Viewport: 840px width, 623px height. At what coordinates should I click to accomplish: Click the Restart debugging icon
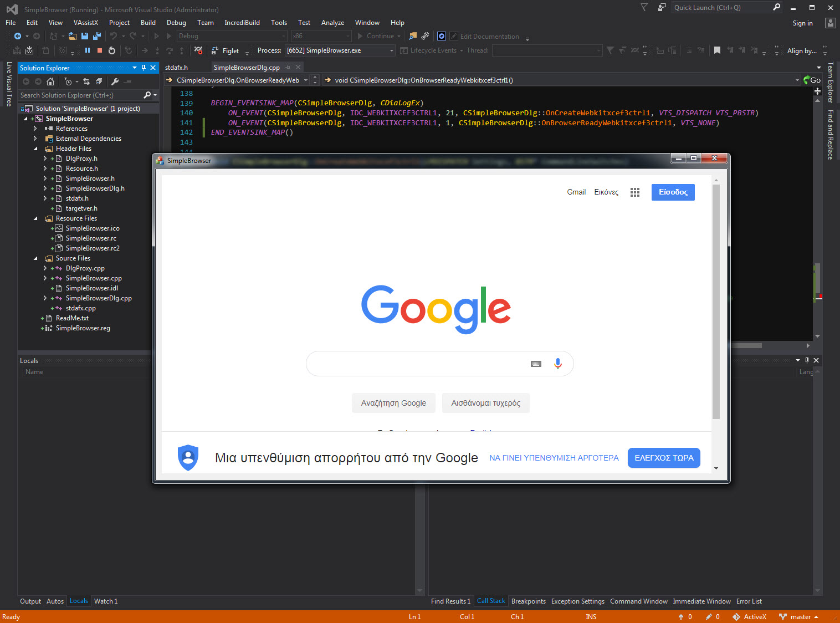112,50
